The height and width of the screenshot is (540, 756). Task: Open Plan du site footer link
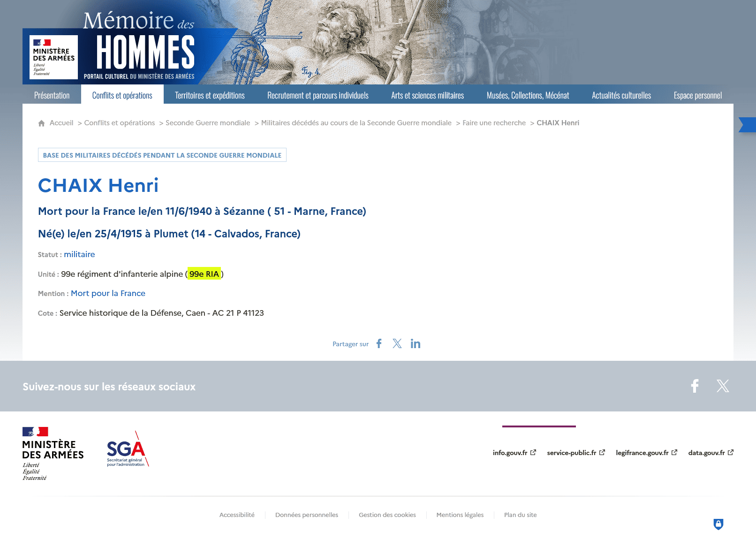pos(521,515)
